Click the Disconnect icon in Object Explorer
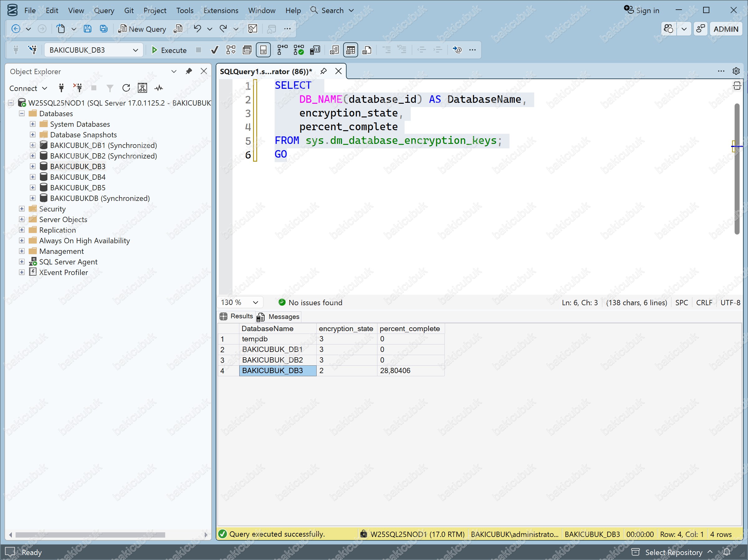Screen dimensions: 748x560 (78, 88)
